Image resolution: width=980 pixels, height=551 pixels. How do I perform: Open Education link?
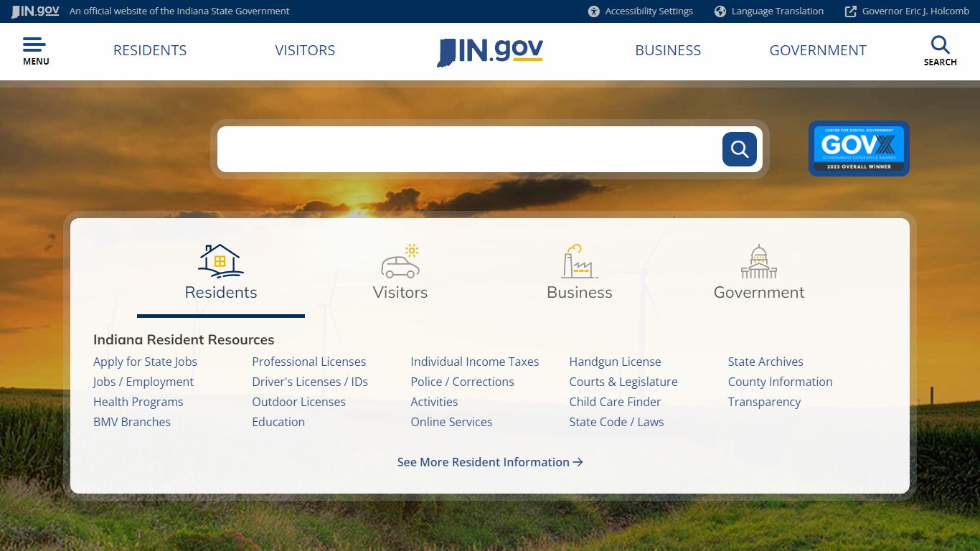[278, 422]
